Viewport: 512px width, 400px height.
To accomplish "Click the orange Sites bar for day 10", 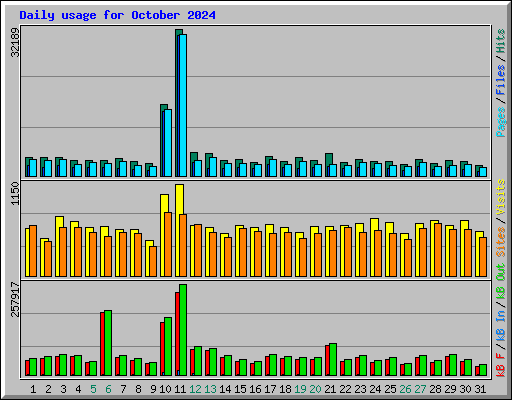I will pos(168,244).
